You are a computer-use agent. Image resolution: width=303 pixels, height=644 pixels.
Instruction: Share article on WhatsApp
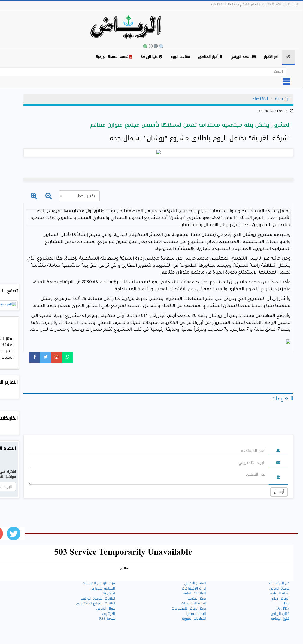pyautogui.click(x=67, y=357)
